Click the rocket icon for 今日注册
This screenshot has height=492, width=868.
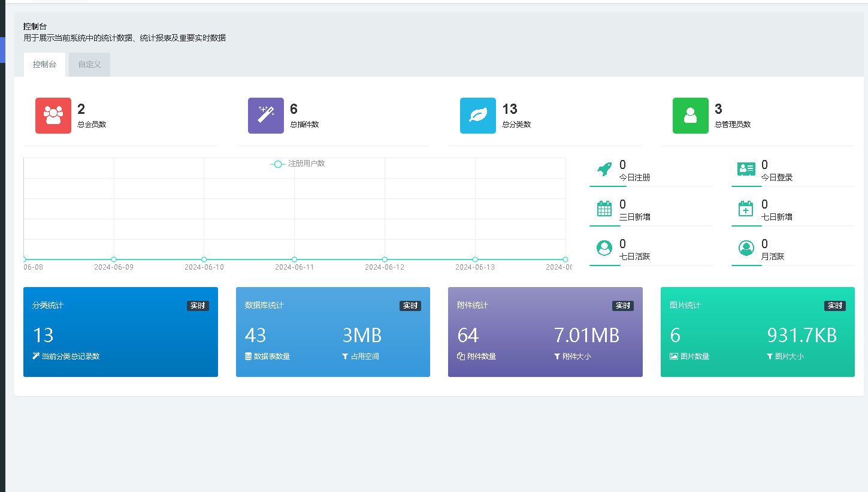604,169
